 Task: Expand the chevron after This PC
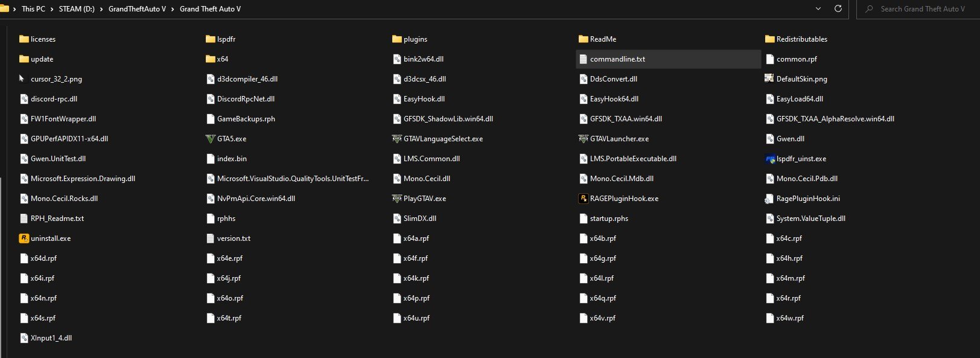(x=52, y=9)
